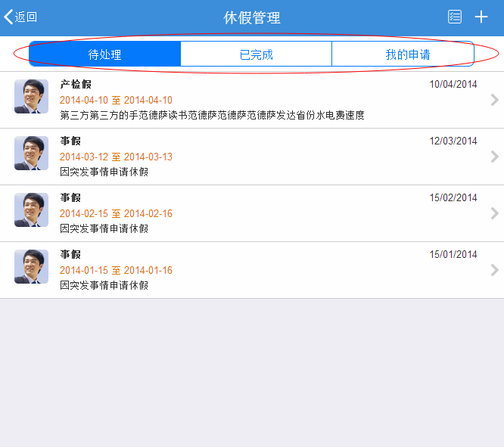Click avatar of 15/01/2014 leave entry
The height and width of the screenshot is (447, 504).
tap(31, 267)
